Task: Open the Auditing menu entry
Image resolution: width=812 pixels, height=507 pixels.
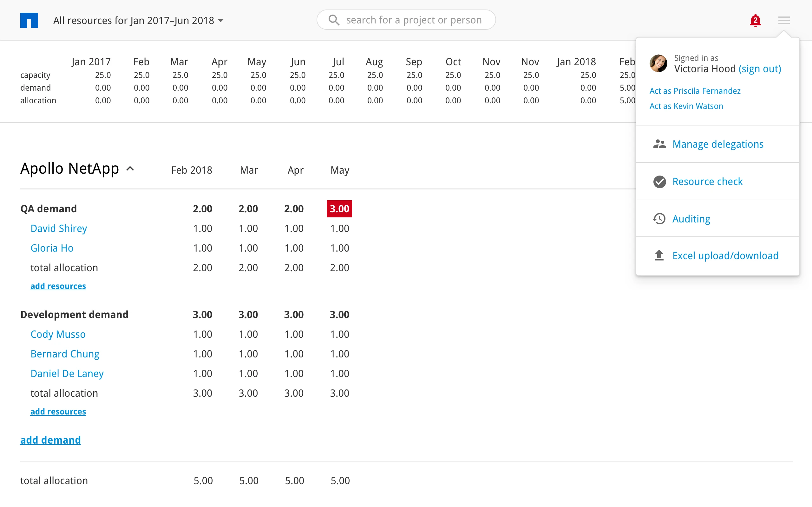Action: 691,219
